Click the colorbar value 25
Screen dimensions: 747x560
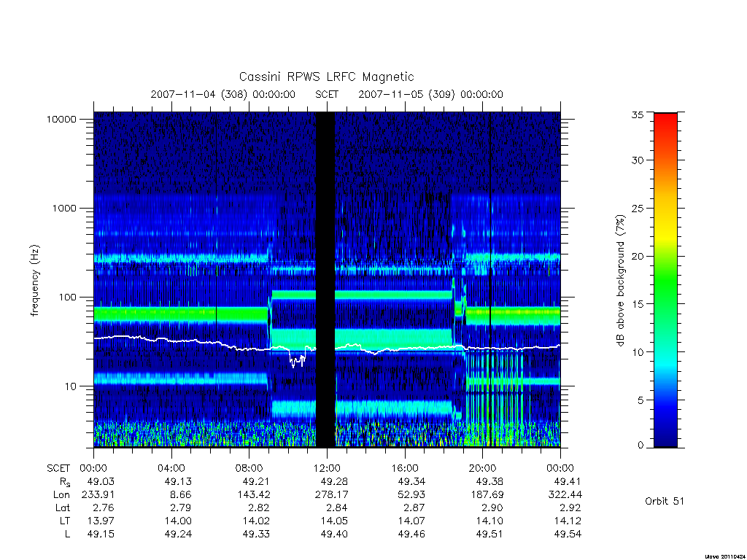click(637, 209)
